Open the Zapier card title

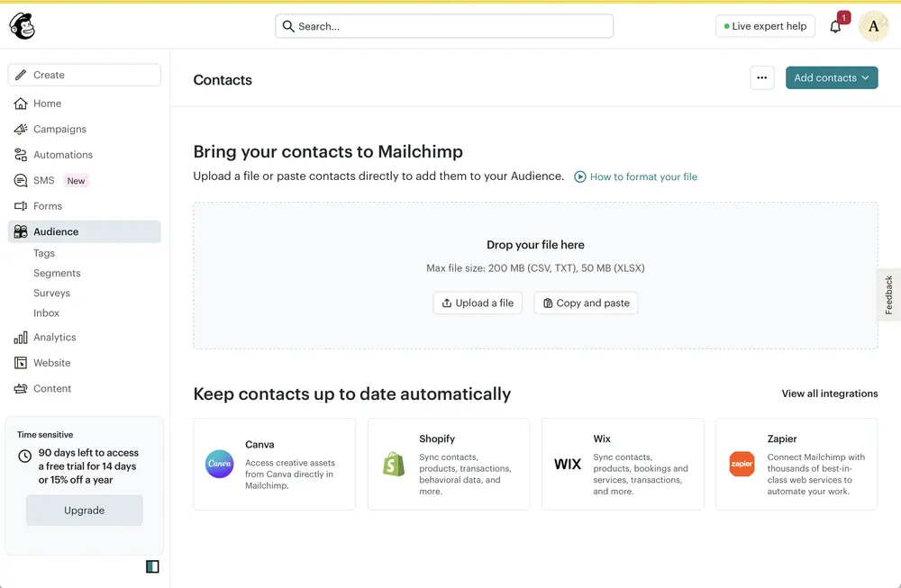[782, 439]
